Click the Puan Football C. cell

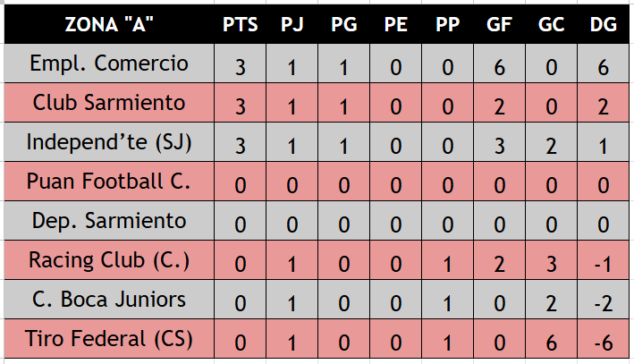tap(109, 182)
